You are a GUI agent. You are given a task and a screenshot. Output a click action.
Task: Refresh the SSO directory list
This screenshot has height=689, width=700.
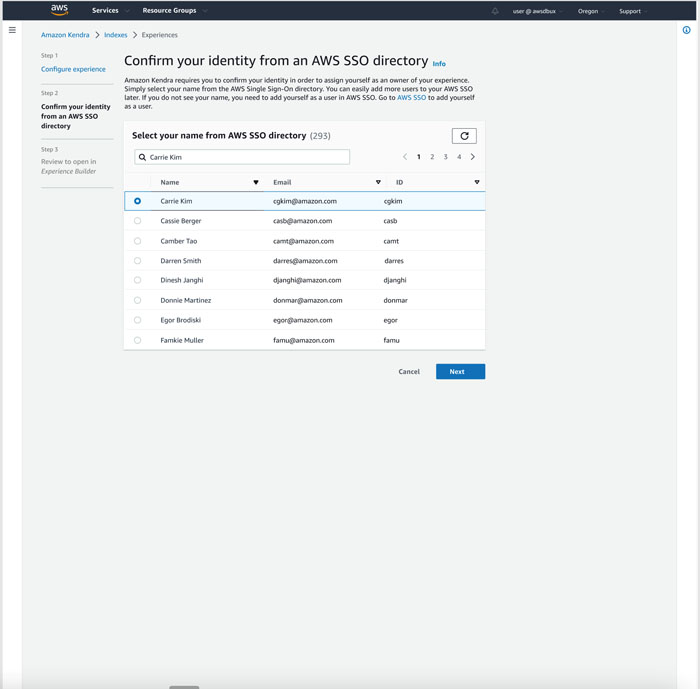(464, 136)
